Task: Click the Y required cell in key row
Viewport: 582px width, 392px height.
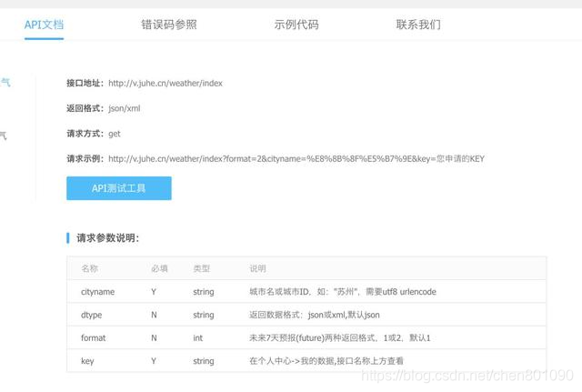Action: click(154, 361)
